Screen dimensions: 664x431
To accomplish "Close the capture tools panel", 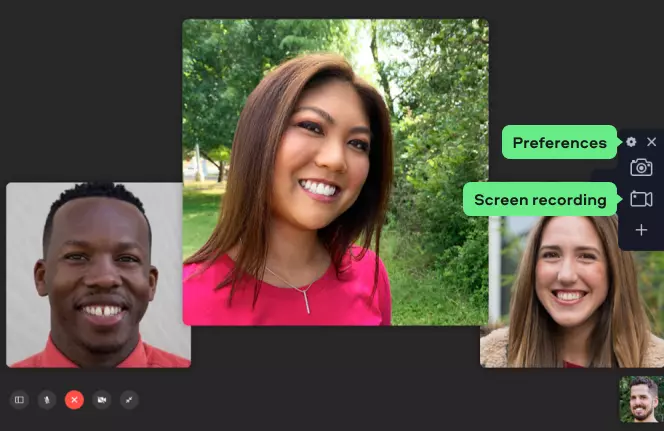I will pos(651,142).
